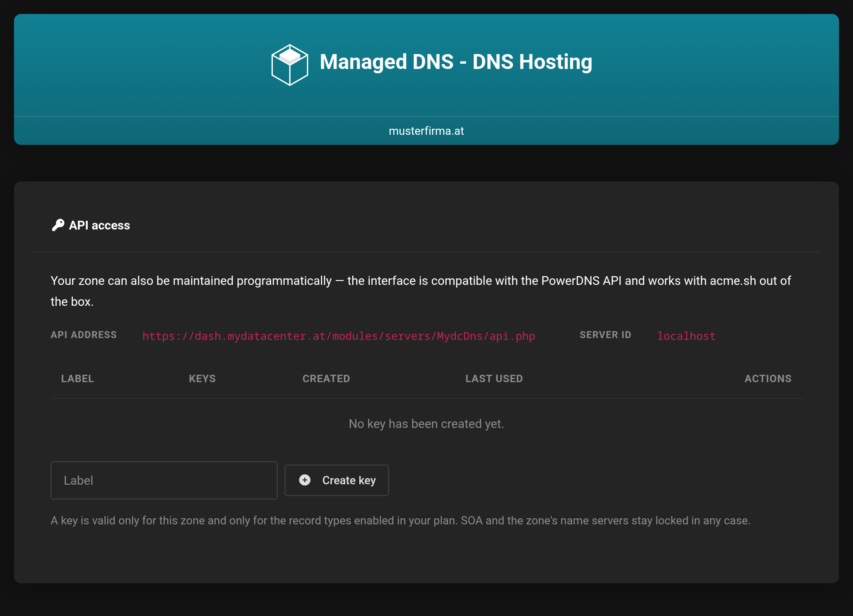853x616 pixels.
Task: Select the localhost server ID value
Action: point(686,336)
